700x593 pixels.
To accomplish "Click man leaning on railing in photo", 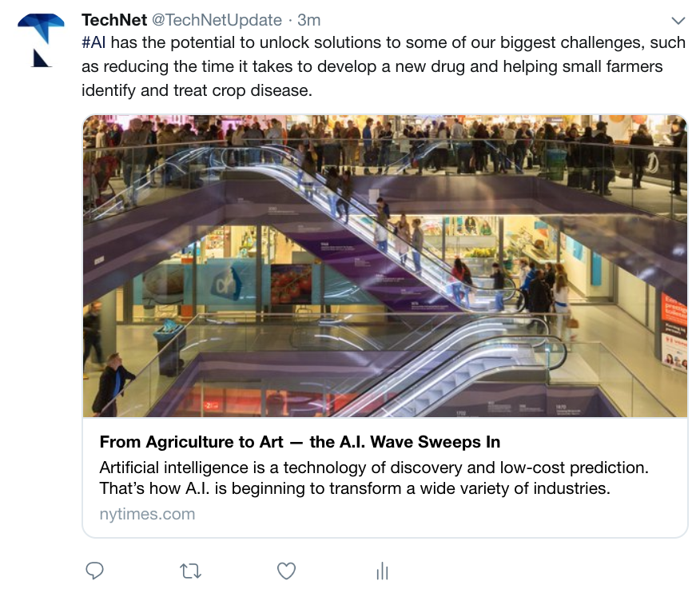I will coord(112,384).
